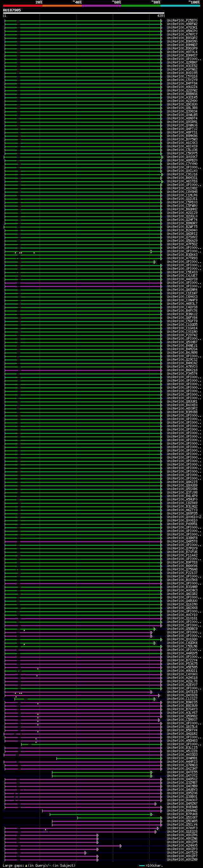The image size is (203, 868).
Task: Select hit UniRef100_Q2RBN7
Action: (x=182, y=62)
